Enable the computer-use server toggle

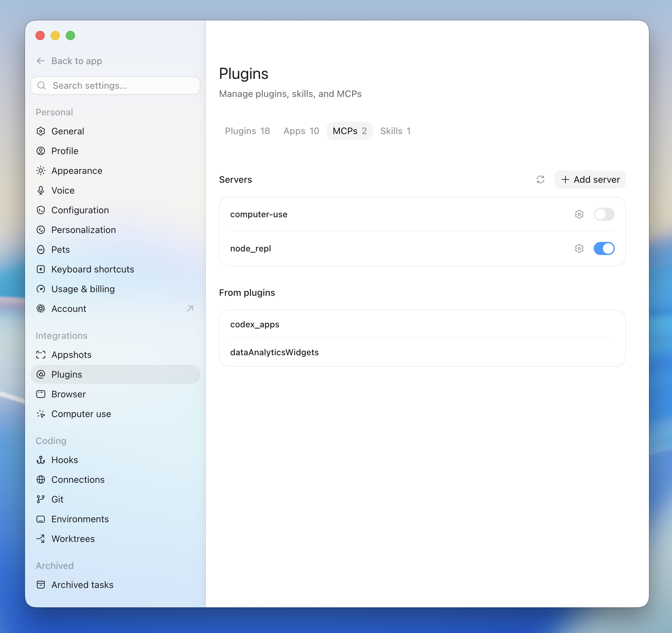pyautogui.click(x=604, y=214)
